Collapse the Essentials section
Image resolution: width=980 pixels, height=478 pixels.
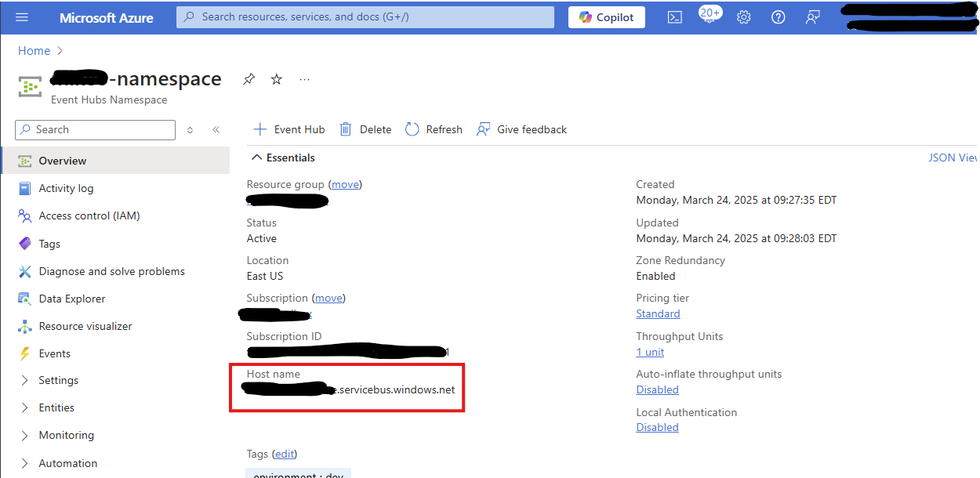tap(283, 158)
